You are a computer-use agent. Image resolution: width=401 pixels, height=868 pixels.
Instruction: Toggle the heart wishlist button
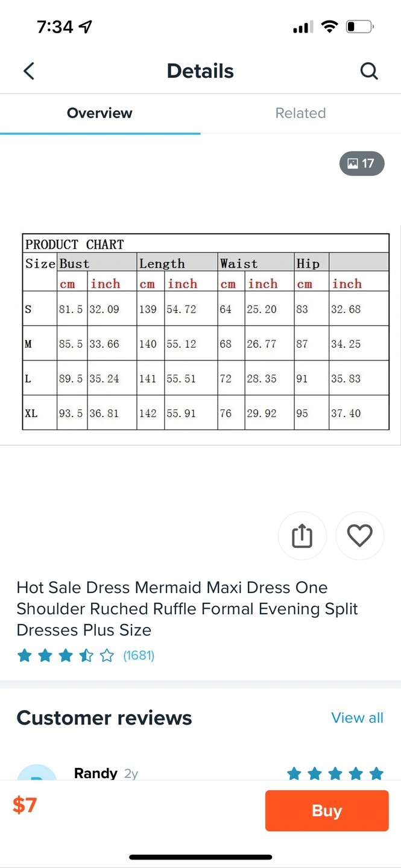359,536
